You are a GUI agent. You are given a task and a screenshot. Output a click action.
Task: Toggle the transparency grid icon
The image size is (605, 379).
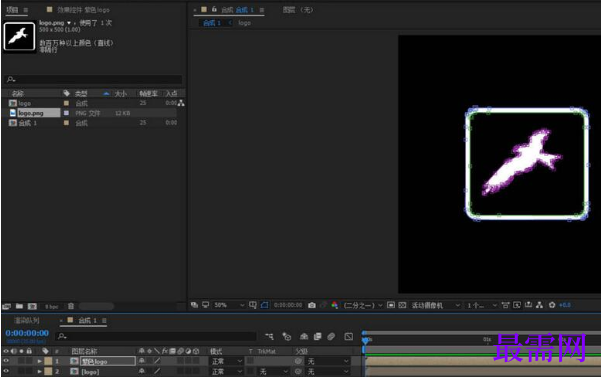click(x=402, y=305)
